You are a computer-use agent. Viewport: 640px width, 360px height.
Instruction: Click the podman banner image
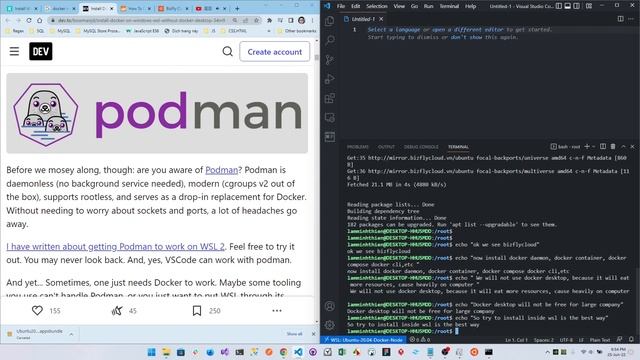coord(157,113)
